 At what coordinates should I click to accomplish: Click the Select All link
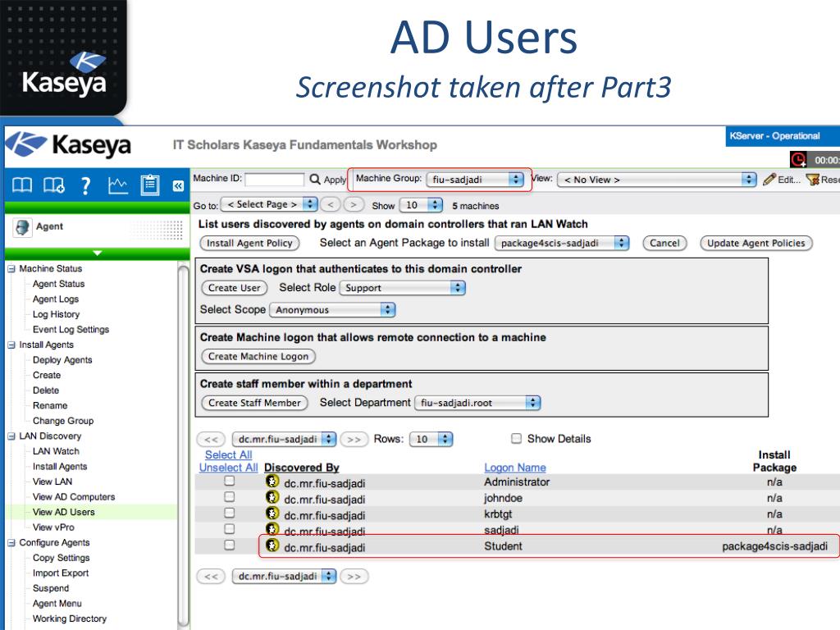click(228, 454)
